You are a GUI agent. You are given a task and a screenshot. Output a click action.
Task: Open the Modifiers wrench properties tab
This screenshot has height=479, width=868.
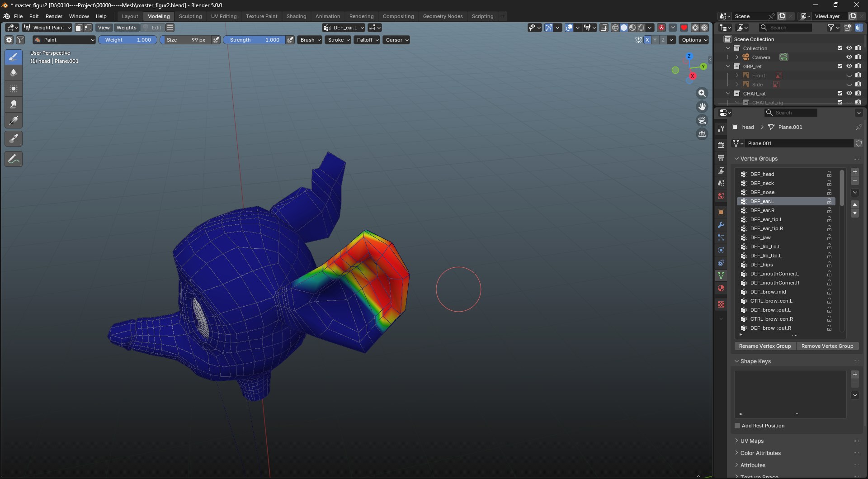click(721, 225)
